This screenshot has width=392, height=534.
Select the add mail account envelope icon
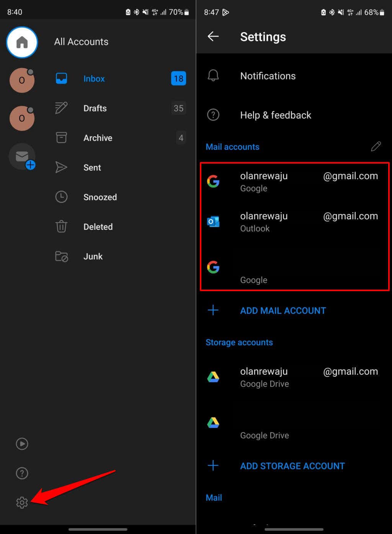22,156
